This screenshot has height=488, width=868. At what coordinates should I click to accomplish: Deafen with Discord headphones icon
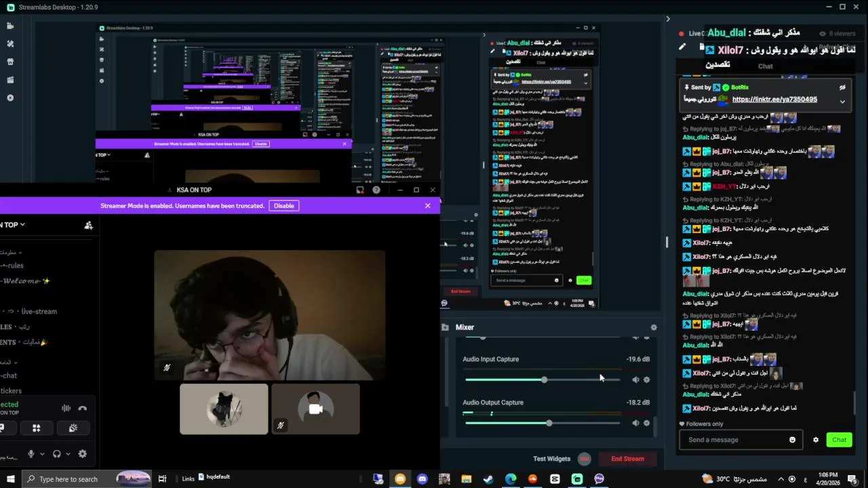click(x=57, y=453)
